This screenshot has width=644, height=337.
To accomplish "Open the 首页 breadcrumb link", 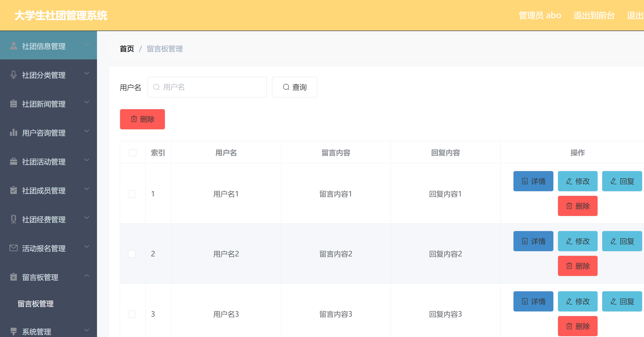I will [x=126, y=49].
